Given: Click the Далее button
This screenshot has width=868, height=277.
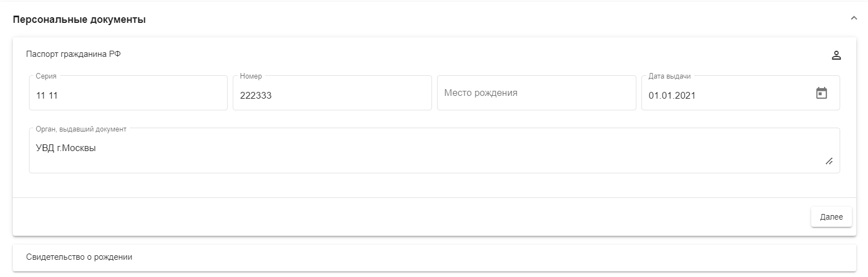Looking at the screenshot, I should click(831, 217).
